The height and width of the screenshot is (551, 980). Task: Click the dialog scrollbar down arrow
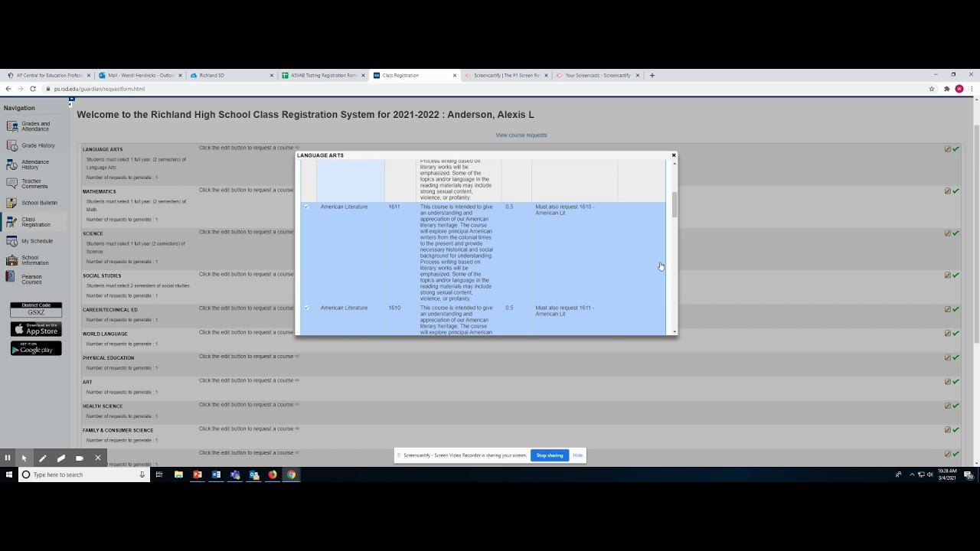(x=674, y=331)
